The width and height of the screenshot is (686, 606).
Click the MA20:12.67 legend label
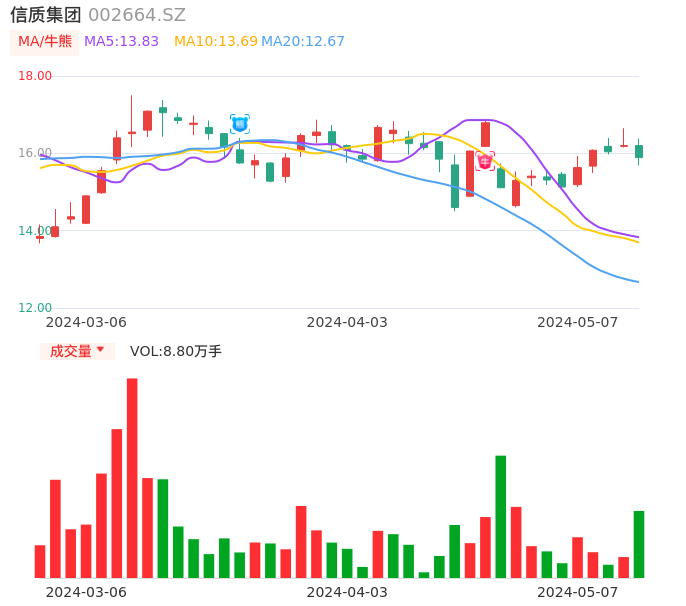(303, 42)
